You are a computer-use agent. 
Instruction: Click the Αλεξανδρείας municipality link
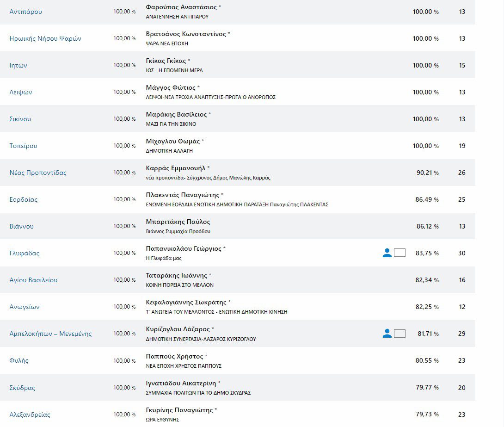(30, 415)
